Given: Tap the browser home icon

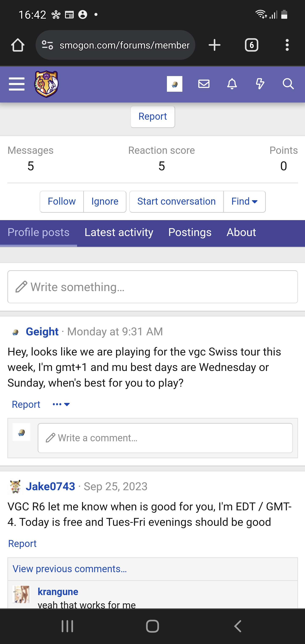Looking at the screenshot, I should 18,45.
